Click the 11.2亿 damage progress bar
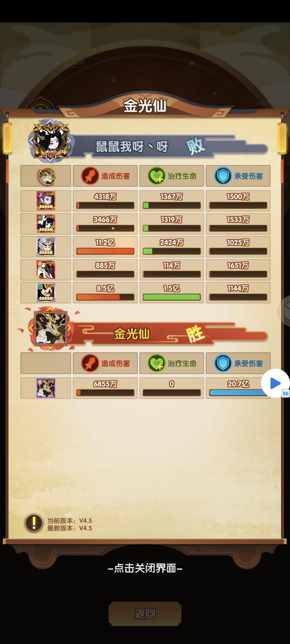This screenshot has width=290, height=644. tap(105, 251)
